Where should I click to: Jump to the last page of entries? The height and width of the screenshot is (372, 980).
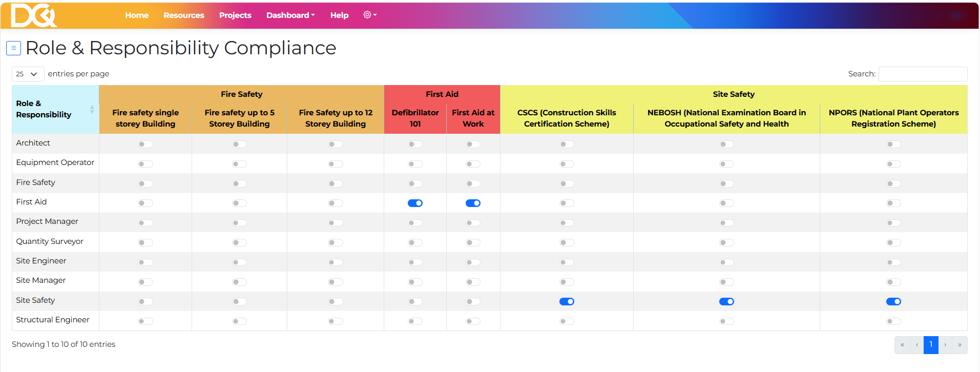click(x=960, y=345)
